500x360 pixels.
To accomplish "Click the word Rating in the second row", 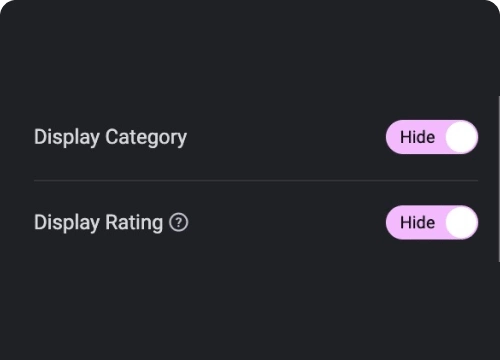I will click(134, 223).
